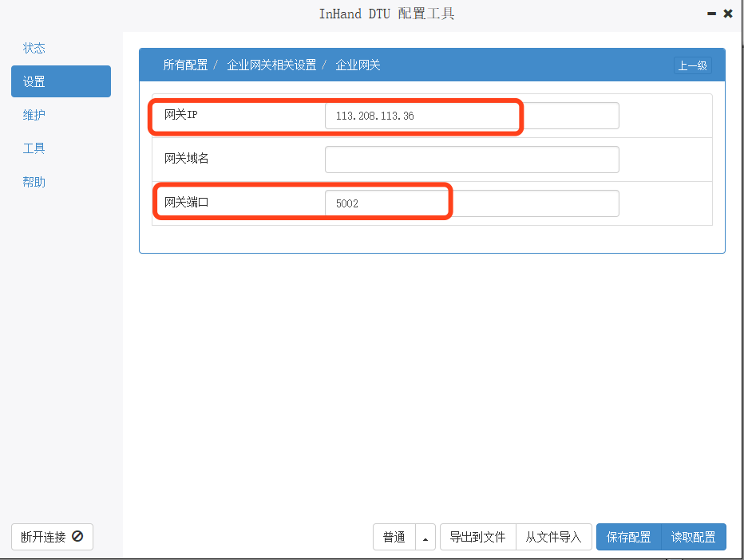The image size is (744, 560).
Task: Export config with 导出到文件
Action: (477, 537)
